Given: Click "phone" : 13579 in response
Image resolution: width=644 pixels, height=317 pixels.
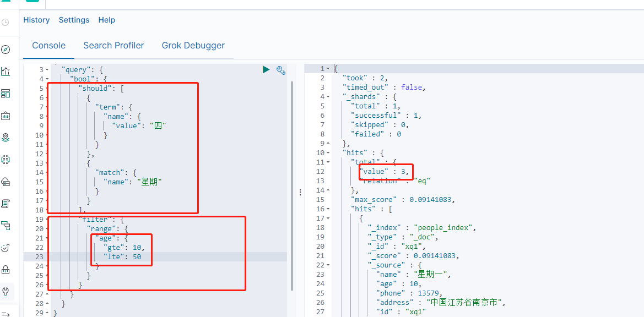Looking at the screenshot, I should (409, 293).
